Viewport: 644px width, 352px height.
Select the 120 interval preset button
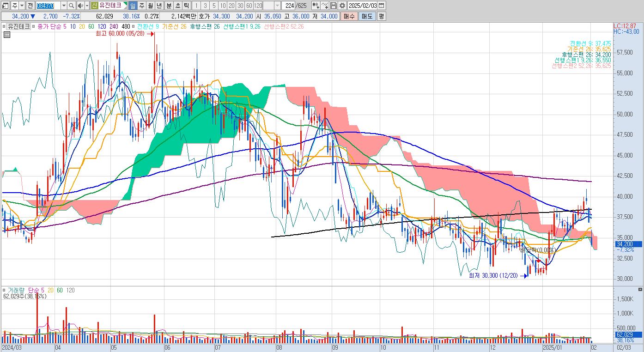tap(258, 6)
